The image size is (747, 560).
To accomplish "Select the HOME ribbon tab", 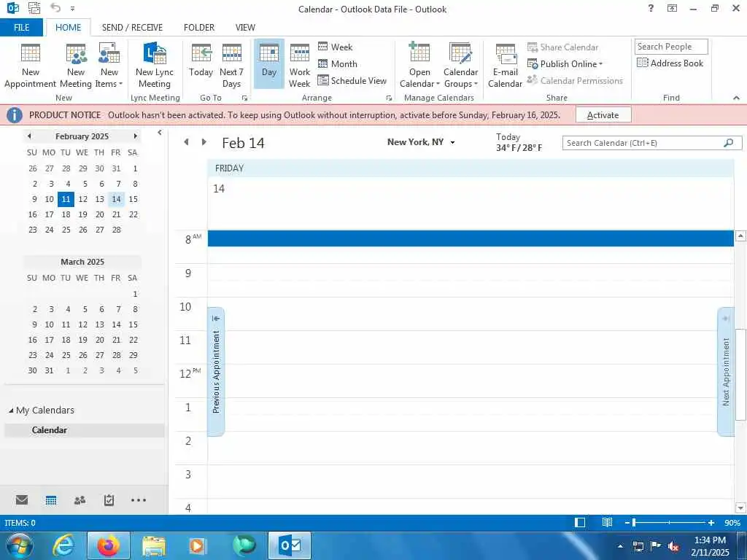I will click(68, 28).
